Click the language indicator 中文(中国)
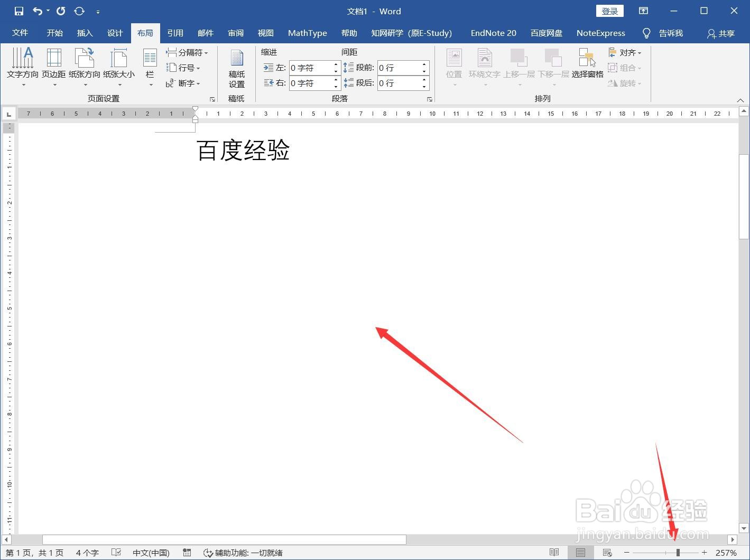750x560 pixels. click(x=151, y=553)
